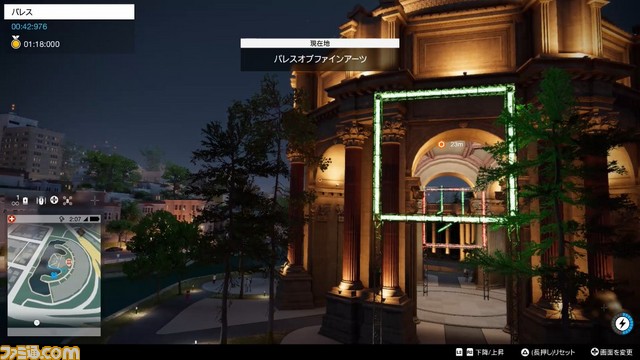Click the パレス race title bar
The width and height of the screenshot is (640, 360).
69,12
